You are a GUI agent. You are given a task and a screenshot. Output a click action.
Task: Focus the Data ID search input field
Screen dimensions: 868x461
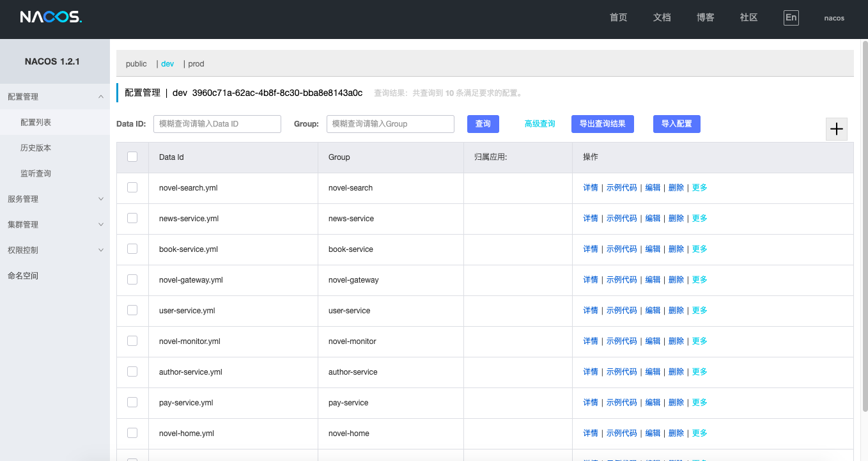(217, 124)
